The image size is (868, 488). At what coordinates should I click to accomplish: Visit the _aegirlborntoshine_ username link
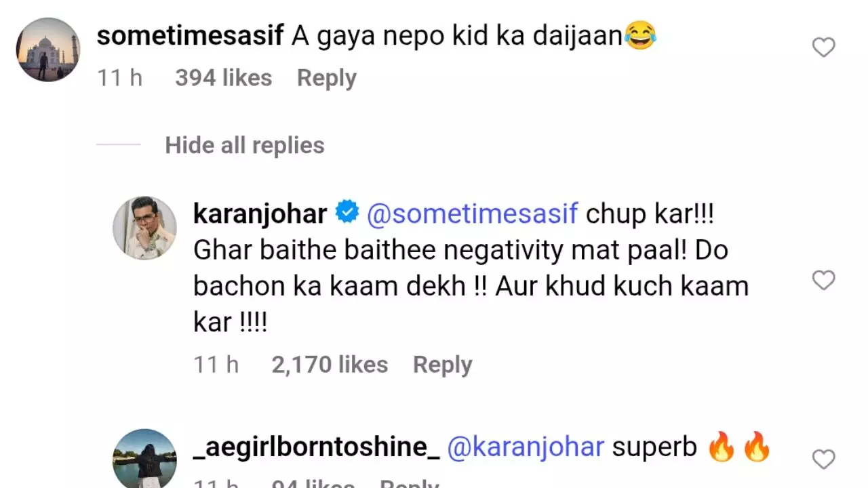pyautogui.click(x=316, y=447)
